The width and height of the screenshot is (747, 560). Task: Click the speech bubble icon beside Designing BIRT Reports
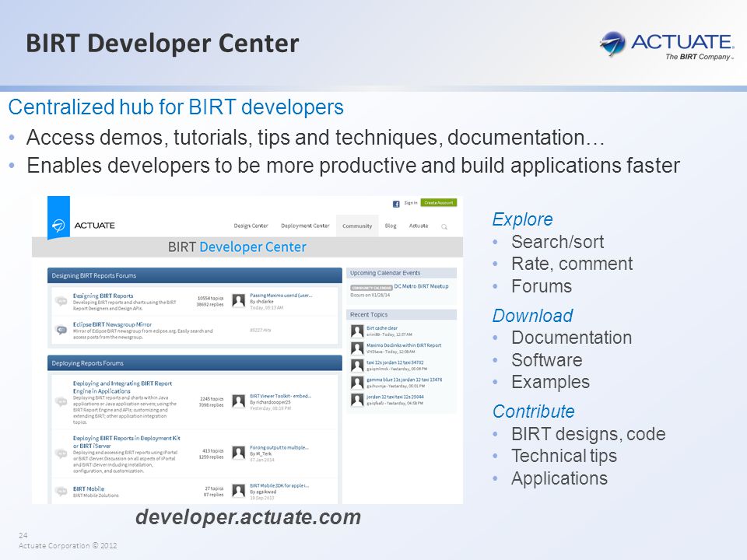tap(61, 301)
